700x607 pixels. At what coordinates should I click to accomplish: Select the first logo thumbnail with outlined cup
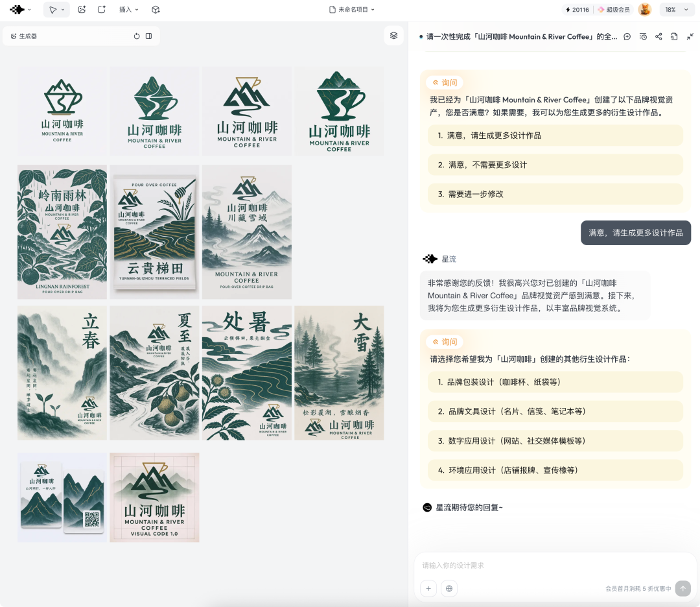(x=62, y=111)
